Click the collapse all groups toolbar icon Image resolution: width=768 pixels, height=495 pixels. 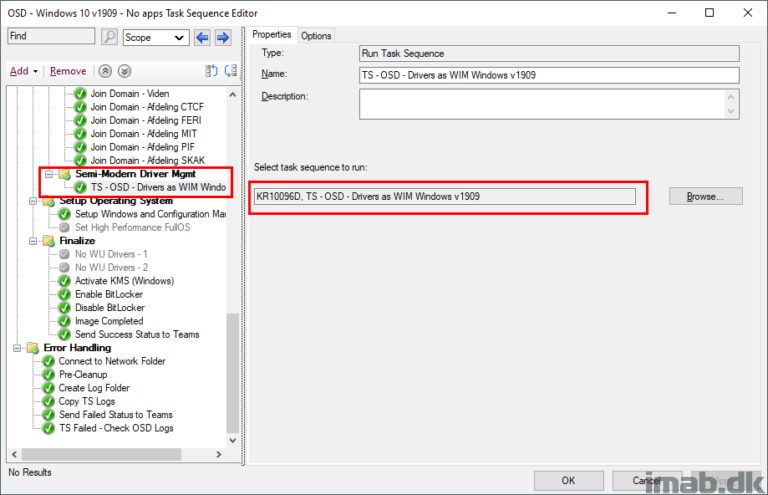[x=231, y=71]
